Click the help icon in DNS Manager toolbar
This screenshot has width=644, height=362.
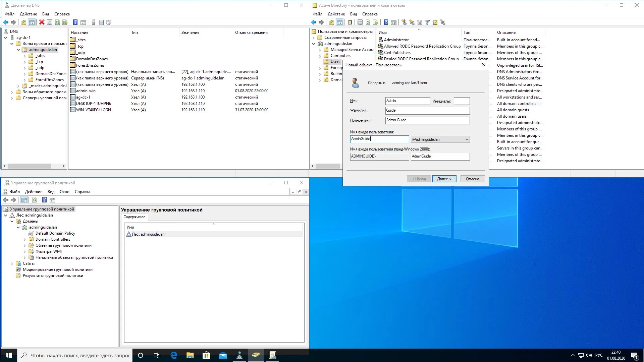point(75,22)
